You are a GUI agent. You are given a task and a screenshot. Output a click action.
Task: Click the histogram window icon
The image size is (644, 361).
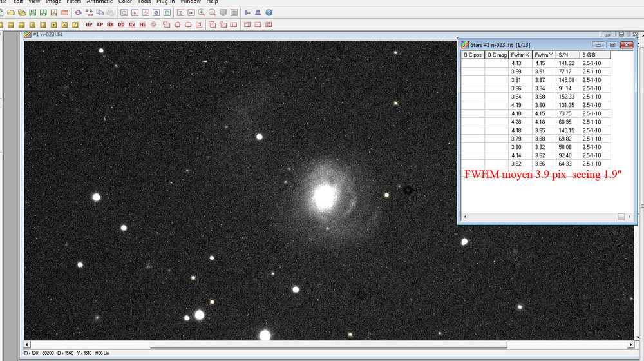coord(135,13)
